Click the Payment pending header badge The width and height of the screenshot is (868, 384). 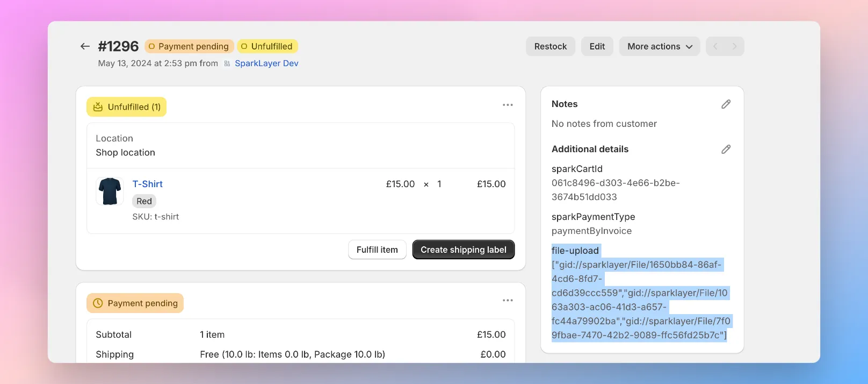(x=189, y=46)
